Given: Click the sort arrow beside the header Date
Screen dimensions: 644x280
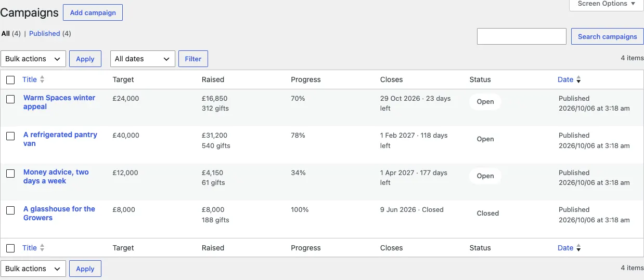Looking at the screenshot, I should 578,79.
